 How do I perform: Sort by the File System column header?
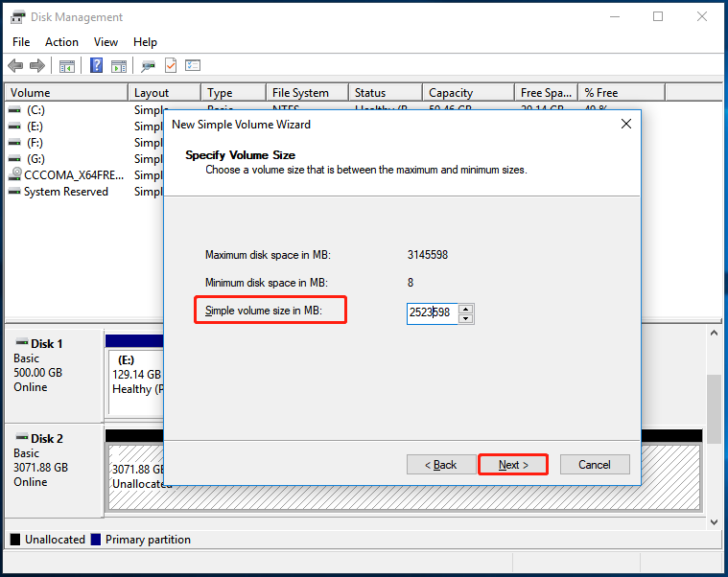click(307, 93)
